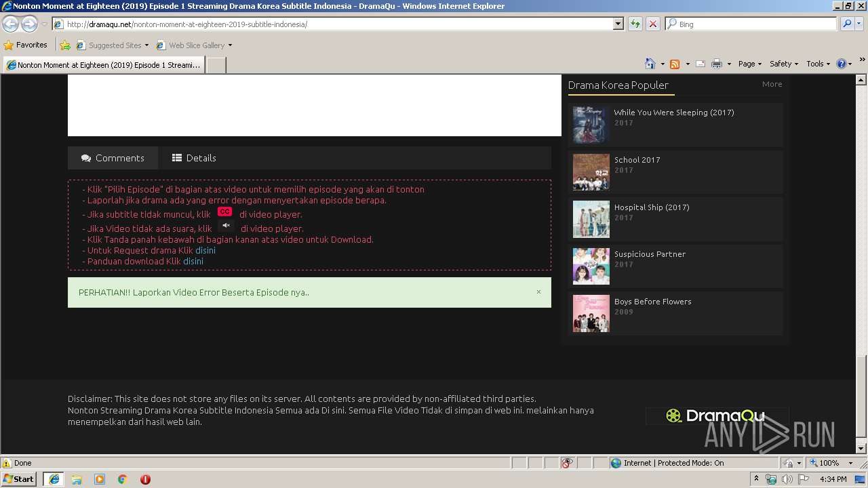This screenshot has height=488, width=868.
Task: Click the Refresh page icon
Action: (635, 24)
